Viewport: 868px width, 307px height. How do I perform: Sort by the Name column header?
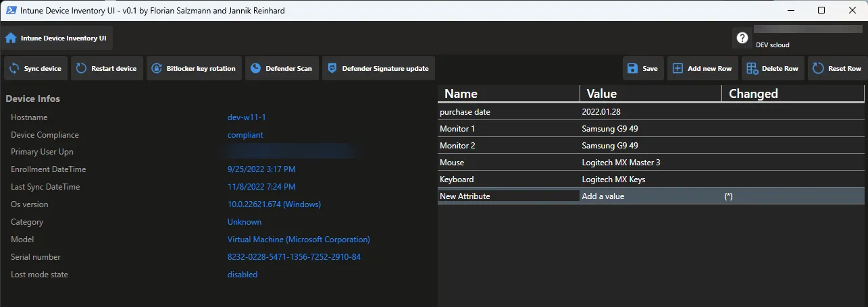509,94
